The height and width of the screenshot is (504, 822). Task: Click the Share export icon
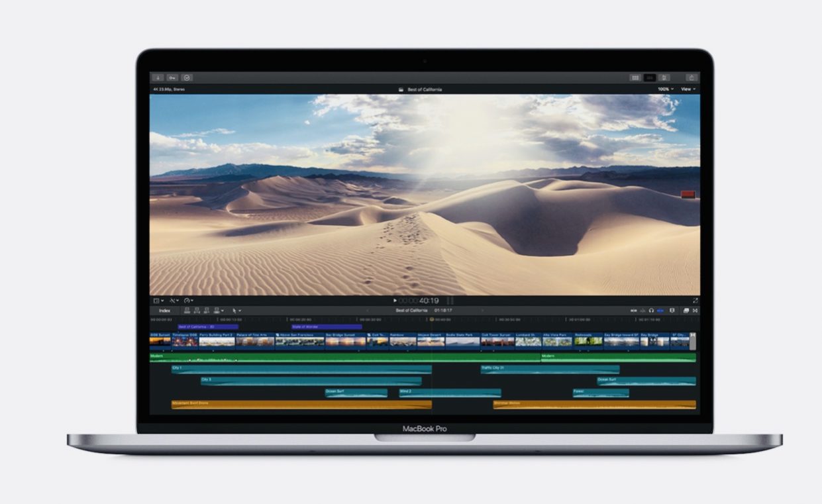click(x=692, y=77)
